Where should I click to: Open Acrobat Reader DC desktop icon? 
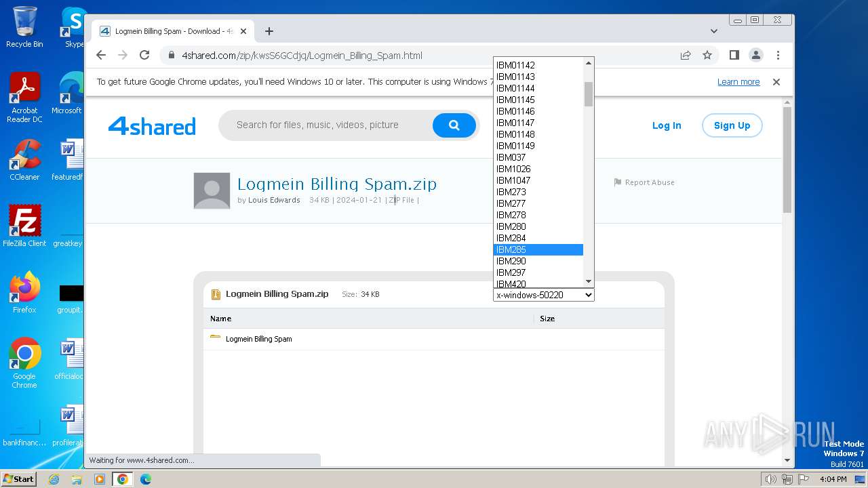tap(24, 98)
